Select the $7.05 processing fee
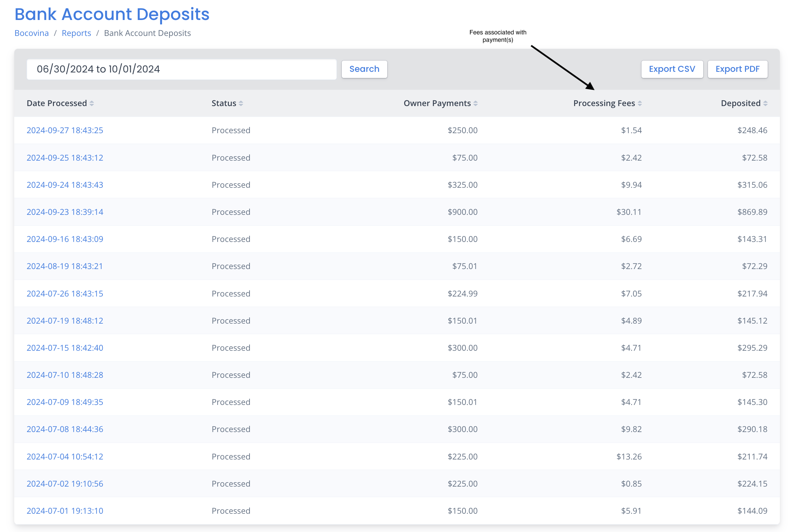The width and height of the screenshot is (788, 532). click(x=631, y=293)
